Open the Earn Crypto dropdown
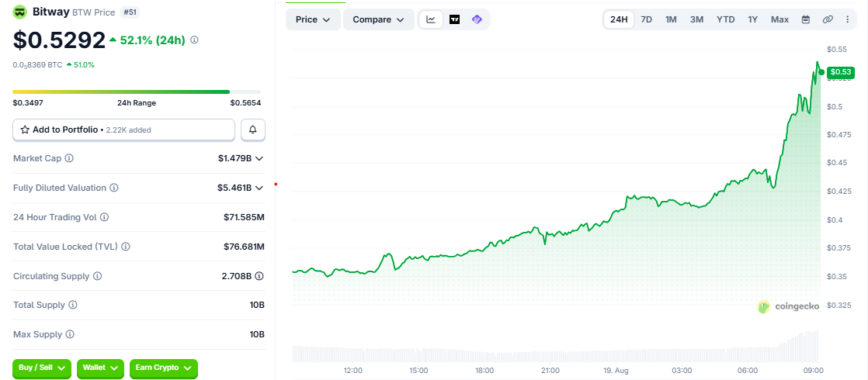This screenshot has width=868, height=380. [163, 368]
